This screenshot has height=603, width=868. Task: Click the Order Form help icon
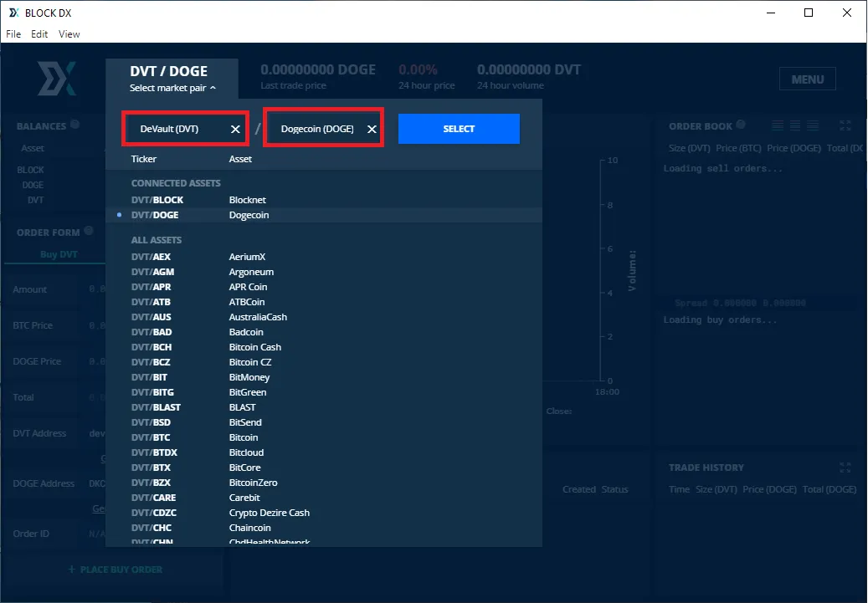tap(89, 231)
